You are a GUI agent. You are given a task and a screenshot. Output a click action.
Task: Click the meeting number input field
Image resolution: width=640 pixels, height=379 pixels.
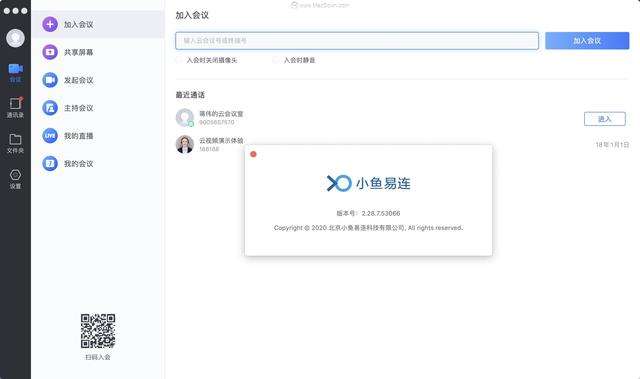[x=357, y=41]
